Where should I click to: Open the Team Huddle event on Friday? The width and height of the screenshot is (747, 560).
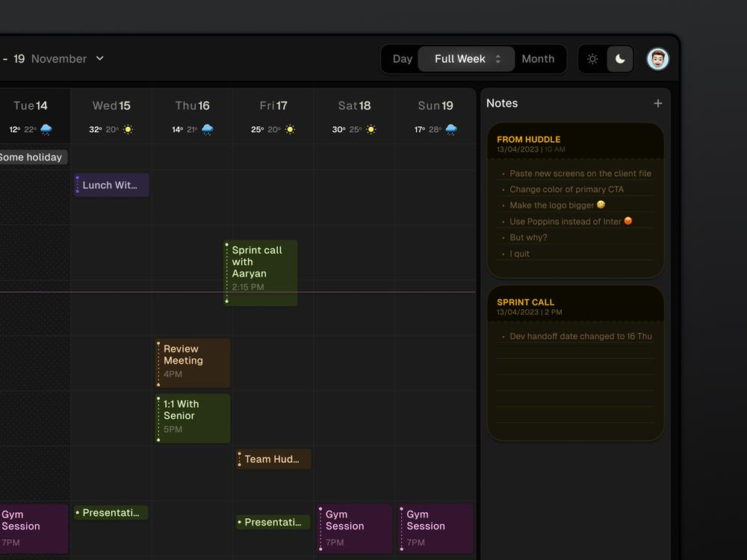[273, 459]
